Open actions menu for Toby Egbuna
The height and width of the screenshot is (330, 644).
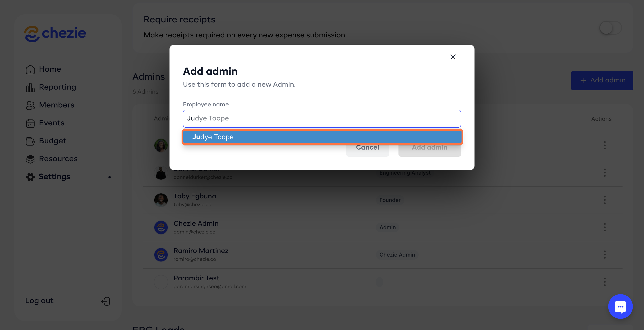point(604,200)
